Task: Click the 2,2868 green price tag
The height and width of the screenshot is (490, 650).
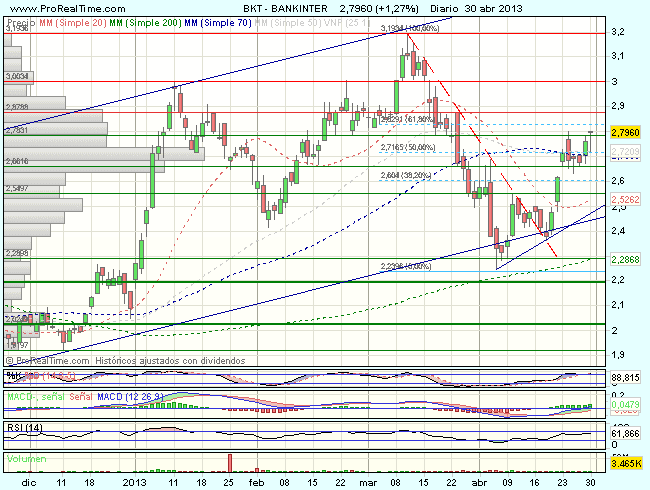Action: 625,259
